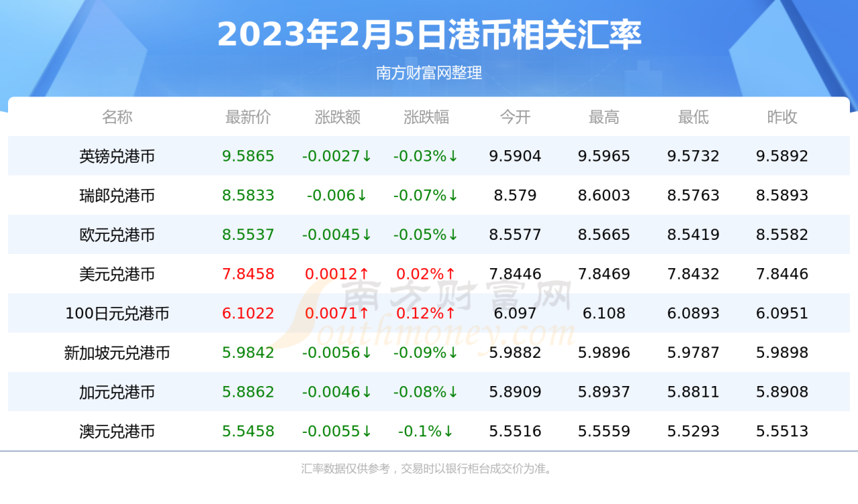Click the down arrow beside -0.006
The image size is (858, 504).
362,196
